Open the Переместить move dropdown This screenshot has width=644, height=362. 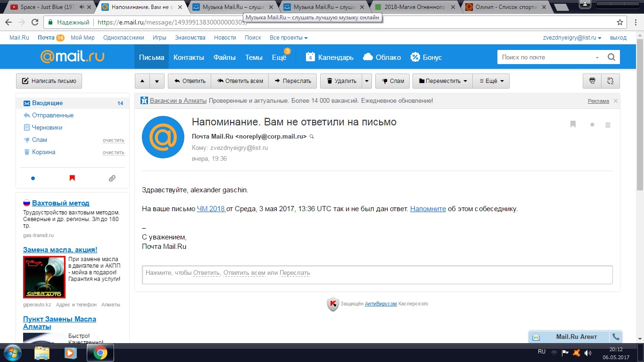point(442,81)
